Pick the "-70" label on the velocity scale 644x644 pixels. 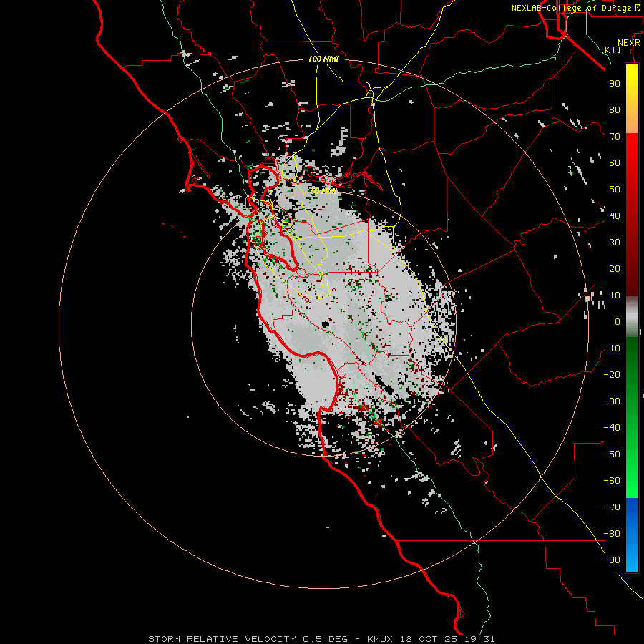[612, 507]
